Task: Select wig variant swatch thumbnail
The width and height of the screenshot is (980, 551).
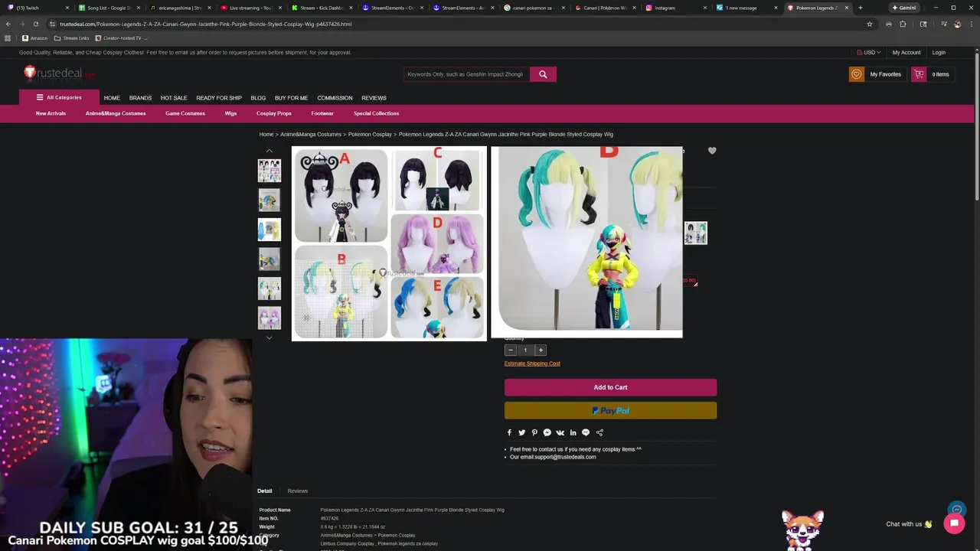Action: 695,233
